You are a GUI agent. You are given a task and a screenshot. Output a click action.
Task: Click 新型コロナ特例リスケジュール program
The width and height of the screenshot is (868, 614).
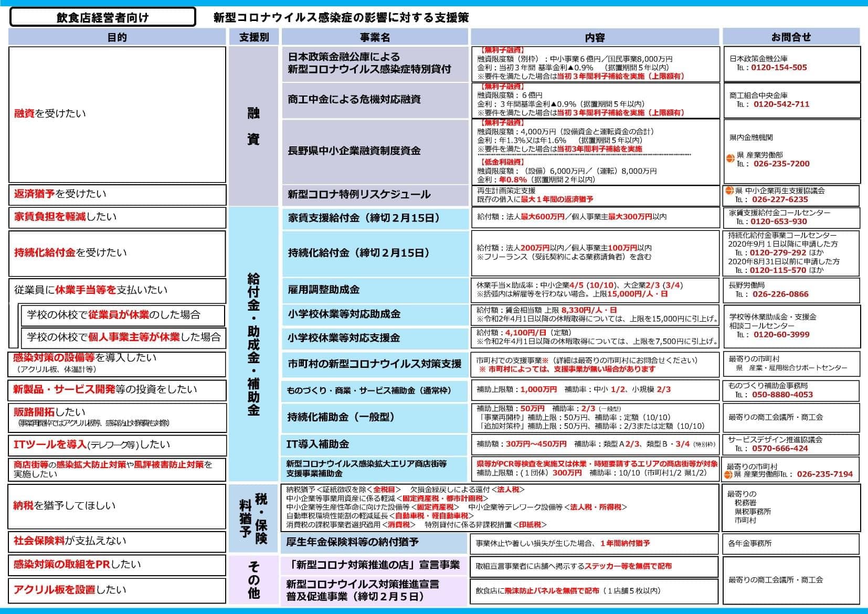click(x=375, y=195)
